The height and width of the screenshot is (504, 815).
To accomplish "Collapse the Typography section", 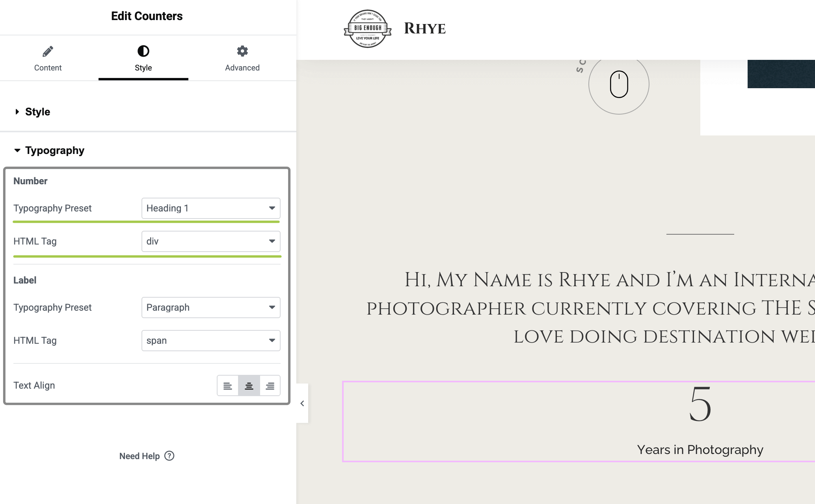I will pos(54,150).
